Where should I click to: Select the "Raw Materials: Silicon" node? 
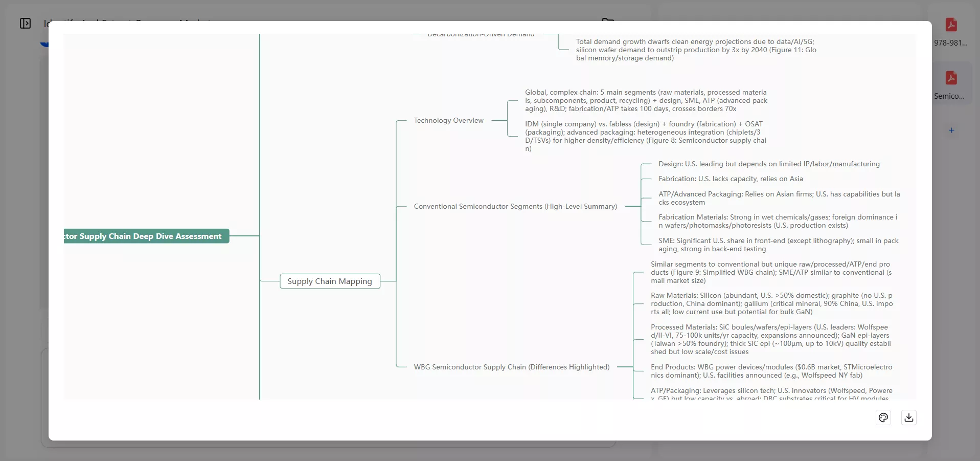click(771, 303)
